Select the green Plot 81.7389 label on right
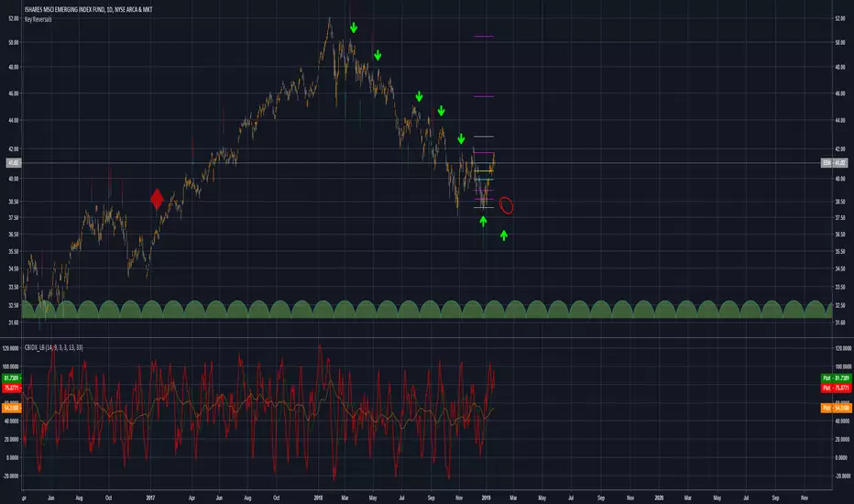The width and height of the screenshot is (854, 504). (836, 378)
